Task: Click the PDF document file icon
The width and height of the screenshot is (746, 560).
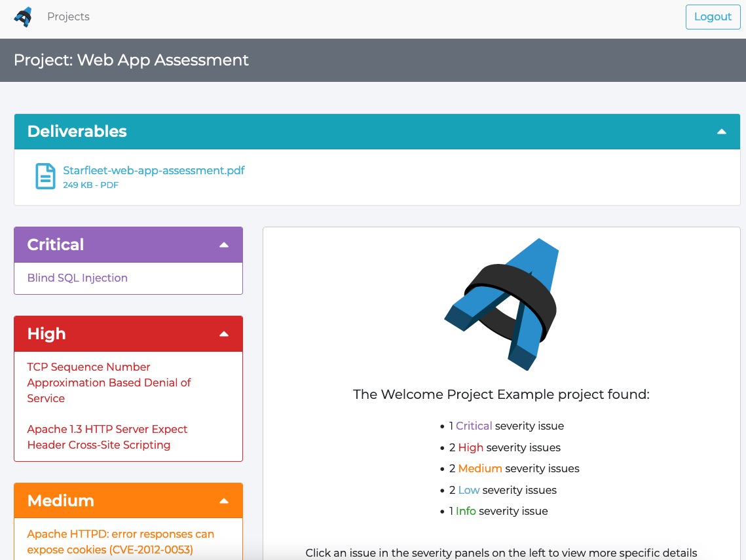Action: (45, 176)
